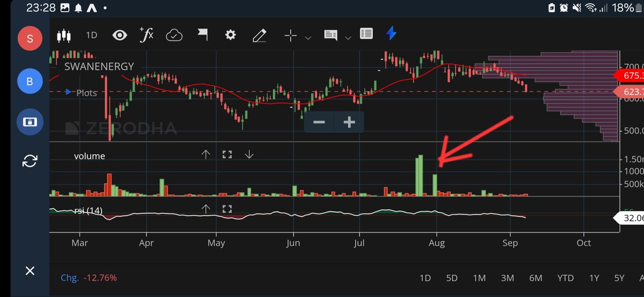The image size is (644, 297).
Task: Select the pencil drawing tool
Action: (260, 35)
